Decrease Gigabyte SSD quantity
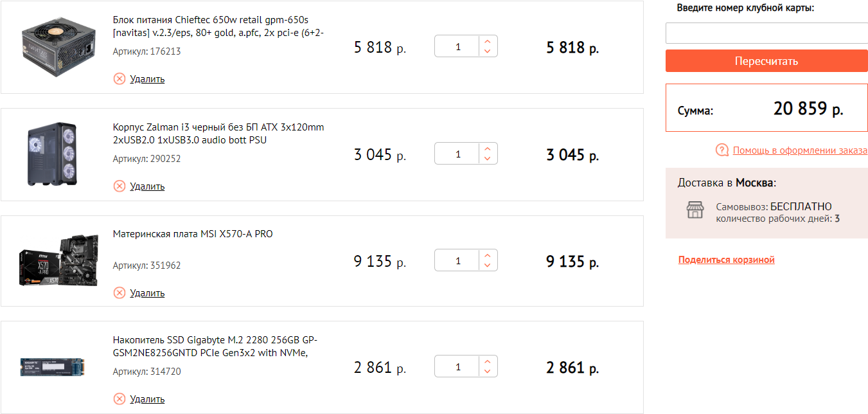The image size is (868, 414). click(x=488, y=372)
